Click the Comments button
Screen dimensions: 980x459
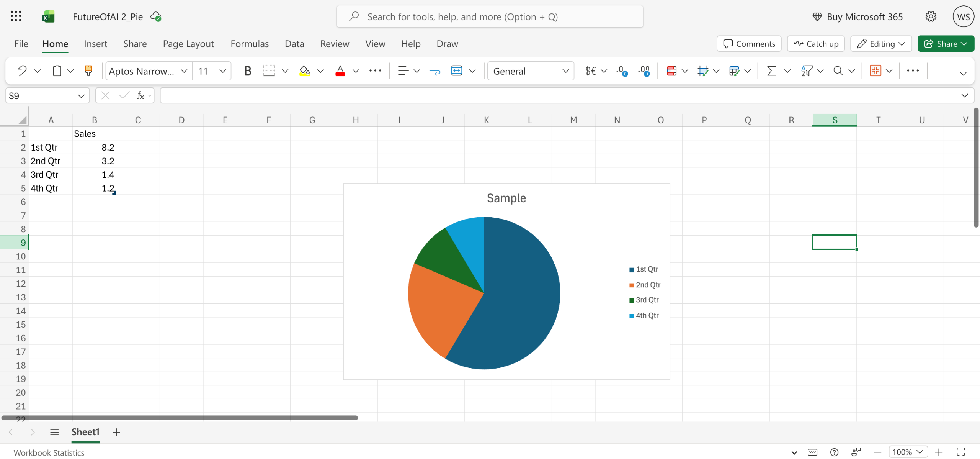[x=749, y=44]
